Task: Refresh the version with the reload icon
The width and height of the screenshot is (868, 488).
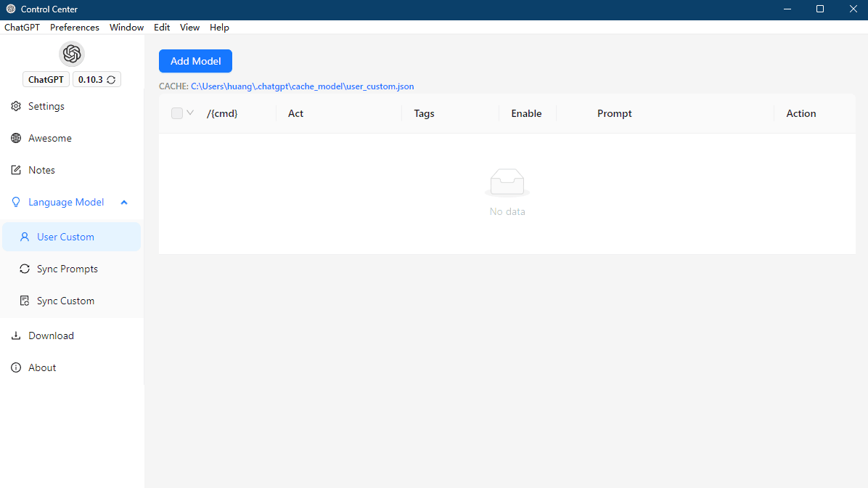Action: point(109,79)
